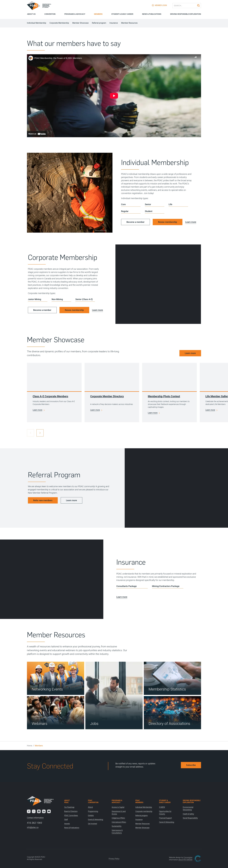This screenshot has width=228, height=868.
Task: Open PDAC X (Twitter) icon in footer
Action: [x=34, y=811]
